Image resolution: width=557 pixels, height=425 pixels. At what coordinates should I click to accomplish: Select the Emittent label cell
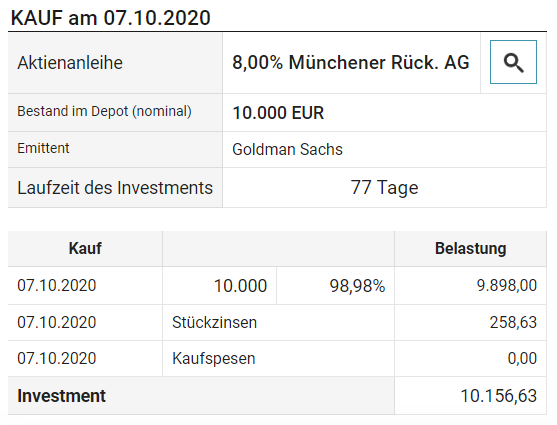(x=115, y=149)
